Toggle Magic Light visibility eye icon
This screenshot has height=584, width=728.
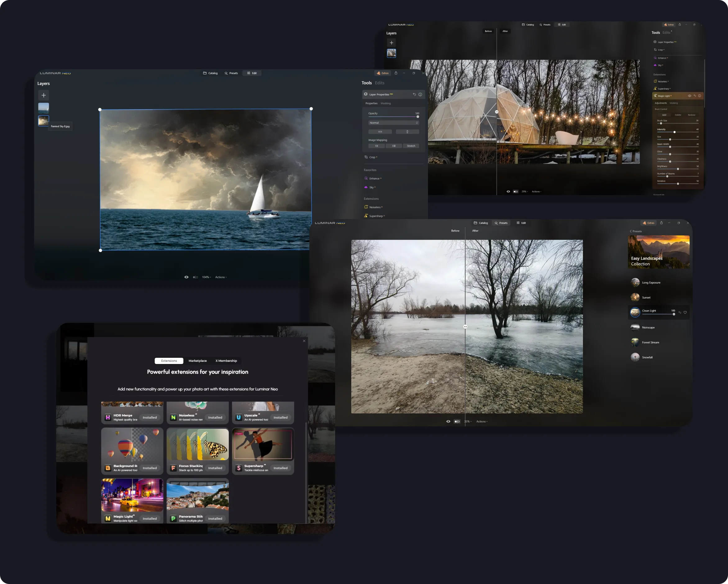click(689, 96)
